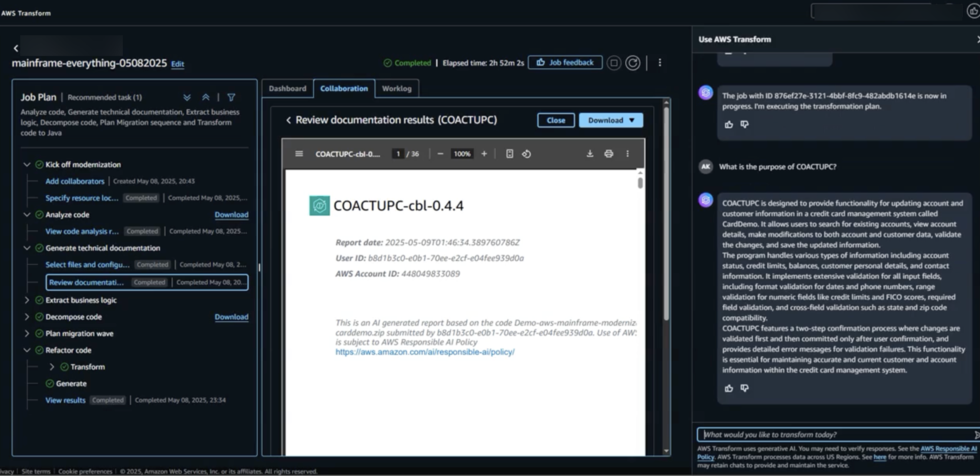Expand the Extract business logic step
Screen dimensions: 980x476
click(26, 300)
